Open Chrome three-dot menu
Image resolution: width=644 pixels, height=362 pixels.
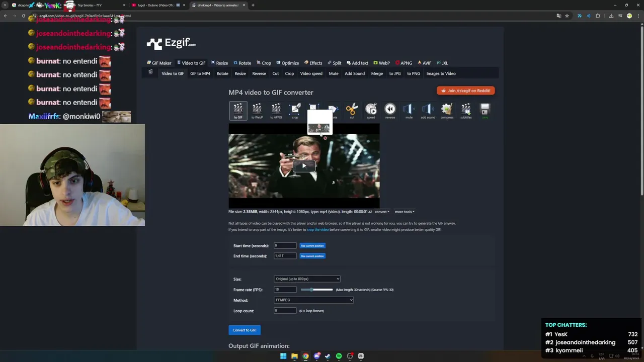(x=638, y=16)
